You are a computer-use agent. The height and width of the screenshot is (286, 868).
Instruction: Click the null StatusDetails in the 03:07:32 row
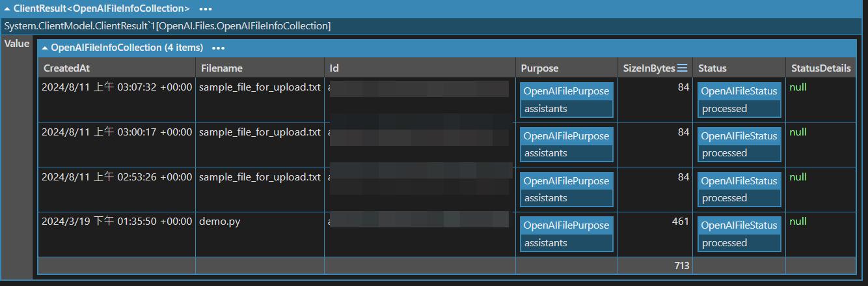(x=798, y=87)
